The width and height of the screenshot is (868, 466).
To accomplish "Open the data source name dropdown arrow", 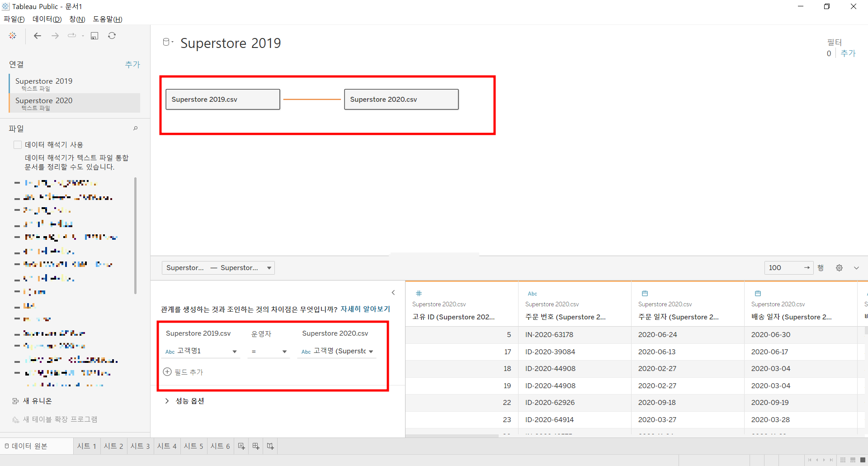I will coord(172,42).
